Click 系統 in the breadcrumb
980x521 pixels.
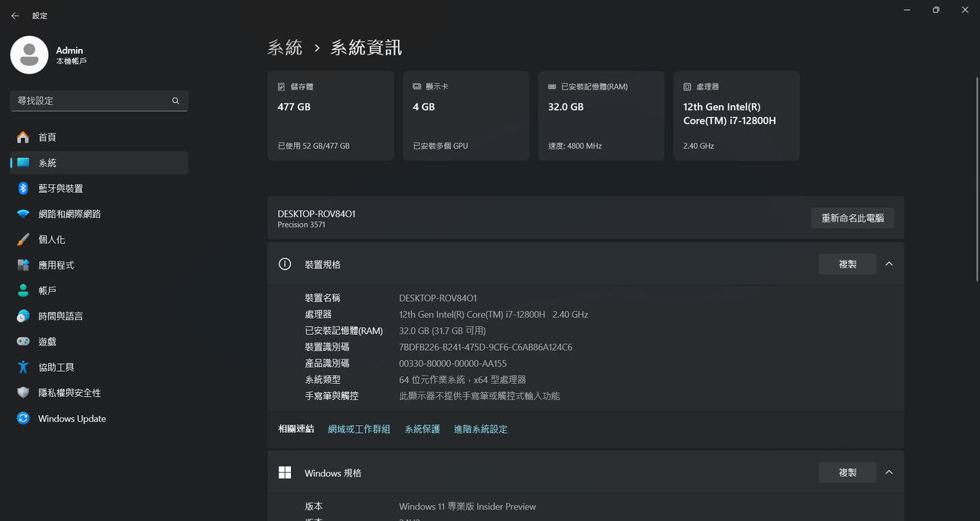coord(285,48)
